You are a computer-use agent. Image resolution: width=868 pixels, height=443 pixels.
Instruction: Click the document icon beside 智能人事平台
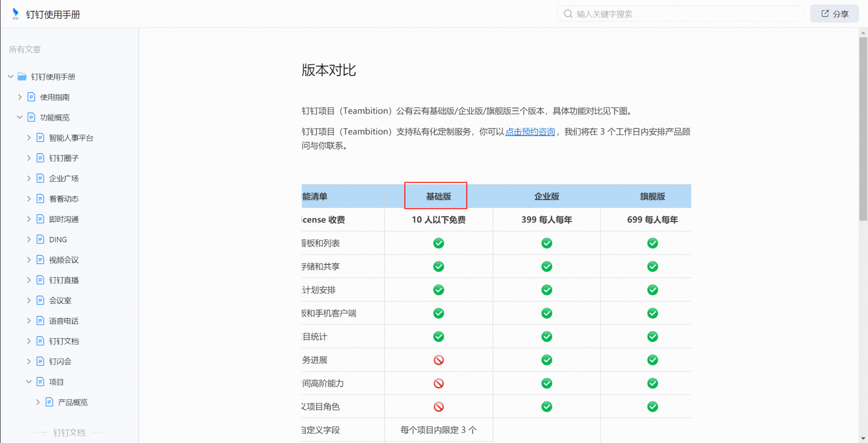[40, 138]
